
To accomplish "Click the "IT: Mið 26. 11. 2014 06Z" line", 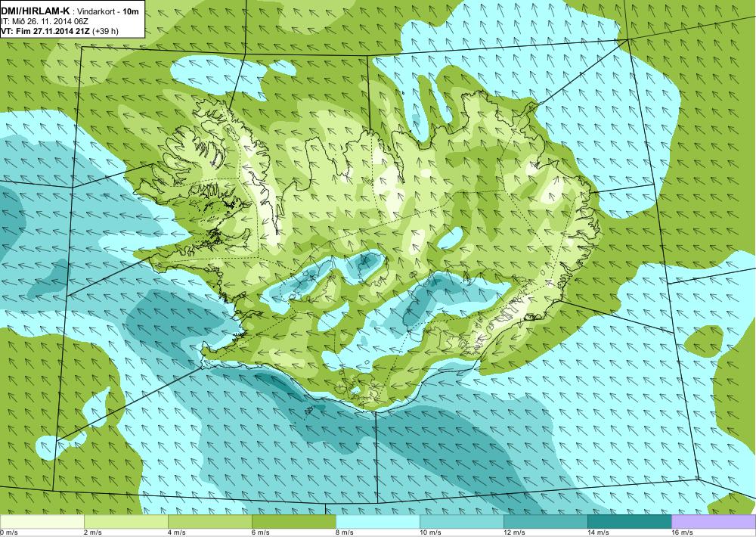I will click(45, 22).
